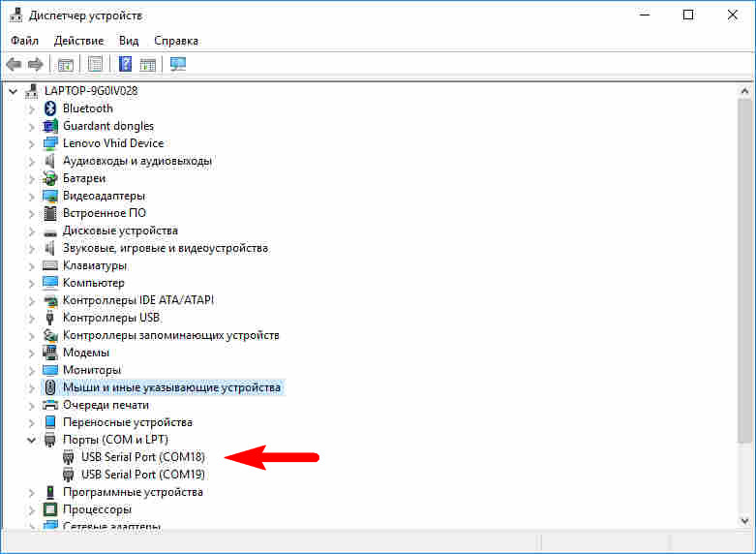Expand the Контроллеры USB node chevron

[31, 319]
